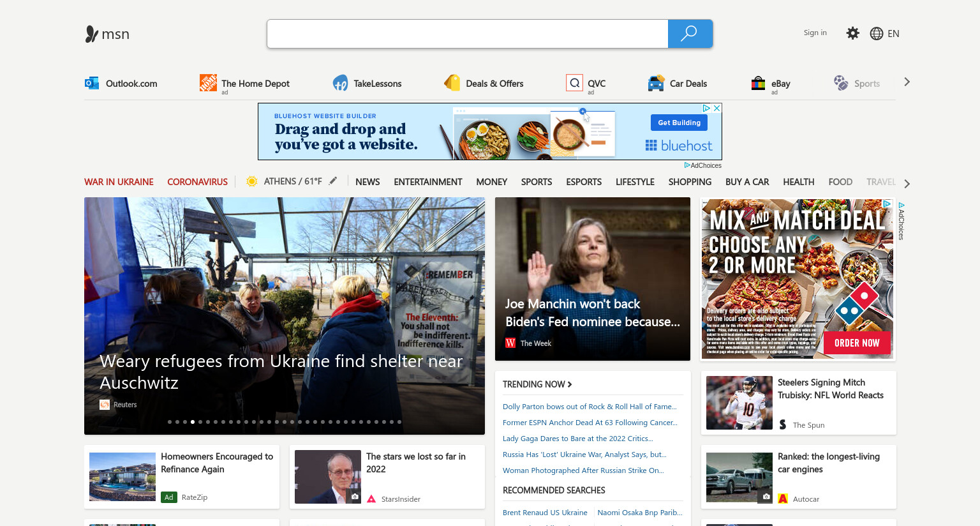980x526 pixels.
Task: Click Get Building button in Bluehost ad
Action: coord(679,123)
